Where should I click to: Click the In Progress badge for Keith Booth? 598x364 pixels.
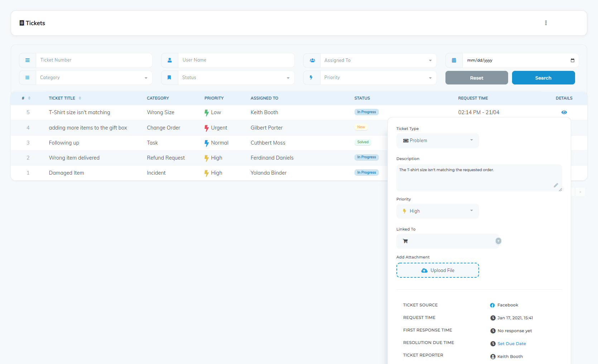click(x=366, y=112)
